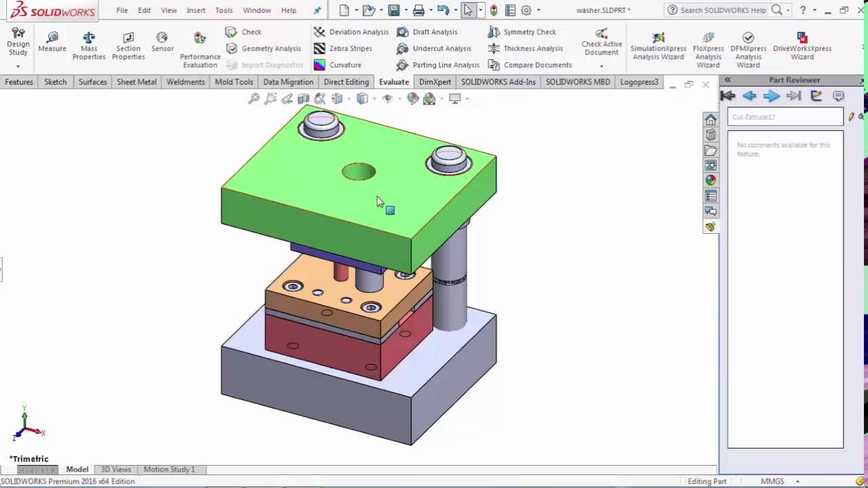The image size is (868, 488).
Task: Click Check Active Document
Action: 601,42
